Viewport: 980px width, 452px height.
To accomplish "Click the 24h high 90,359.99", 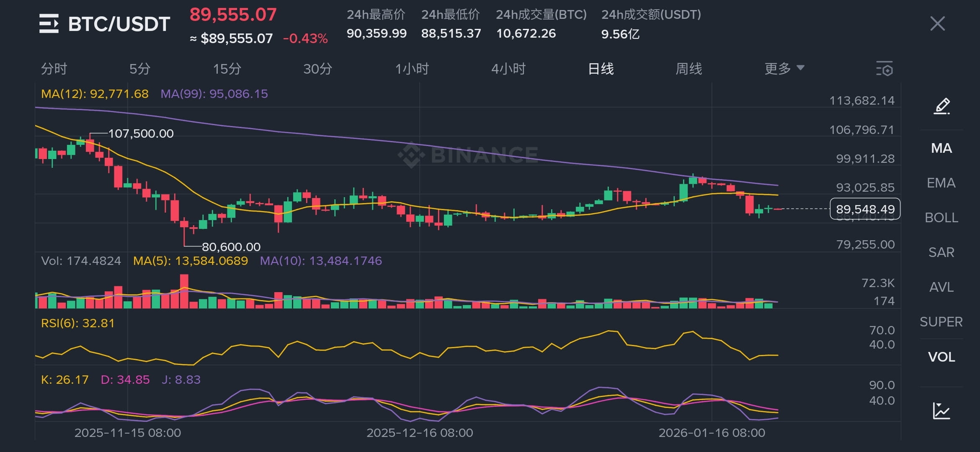I will [377, 33].
